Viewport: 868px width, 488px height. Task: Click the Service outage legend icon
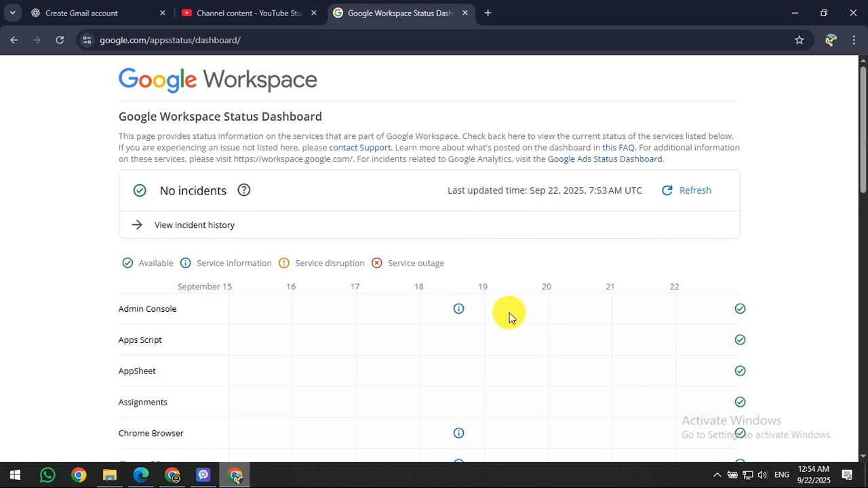(377, 263)
